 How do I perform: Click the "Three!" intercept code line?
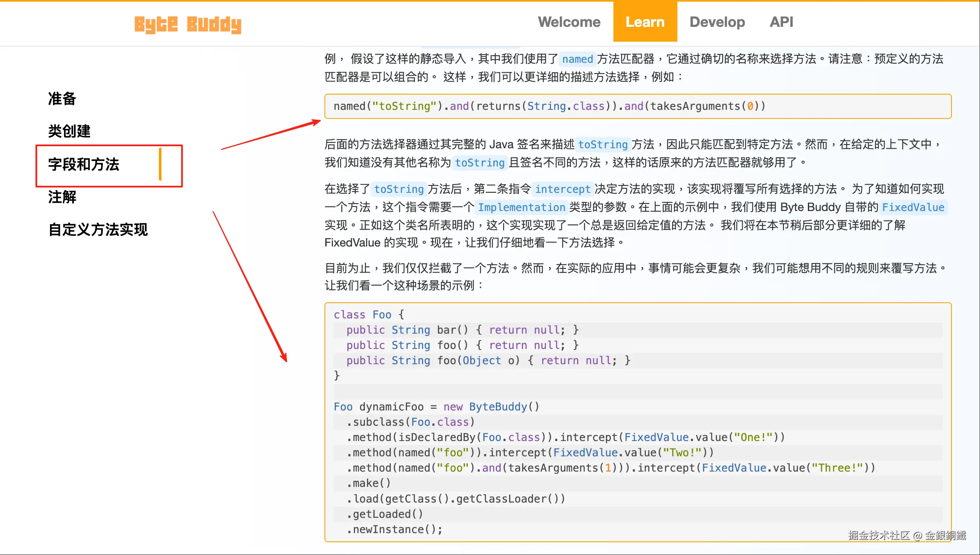[610, 468]
